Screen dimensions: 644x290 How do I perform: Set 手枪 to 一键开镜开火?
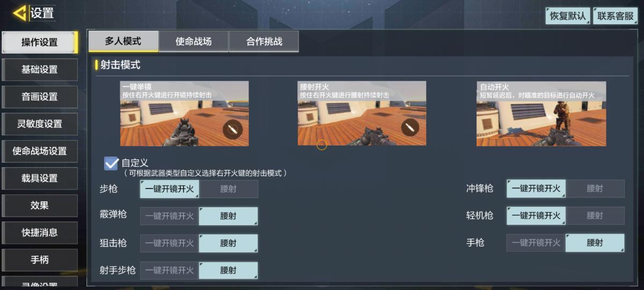click(536, 243)
